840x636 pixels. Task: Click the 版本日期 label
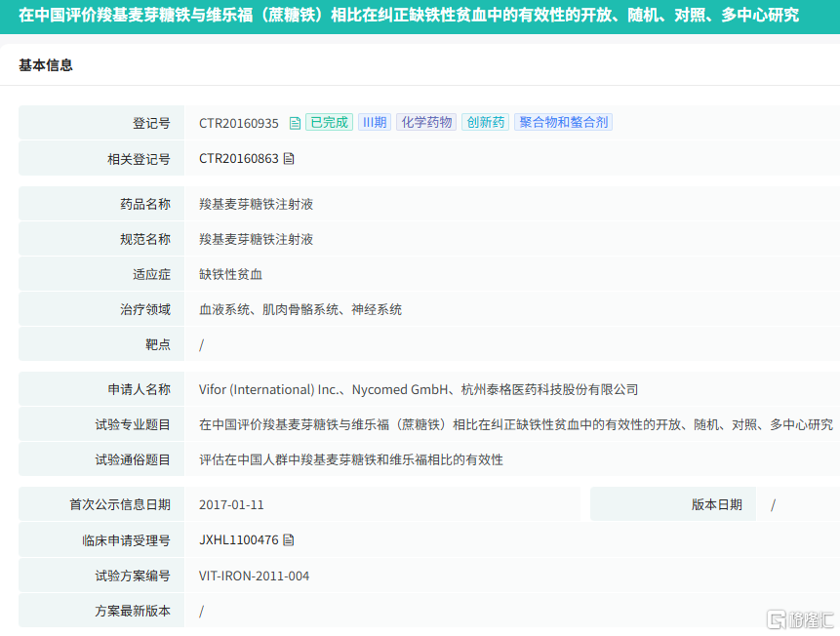717,504
